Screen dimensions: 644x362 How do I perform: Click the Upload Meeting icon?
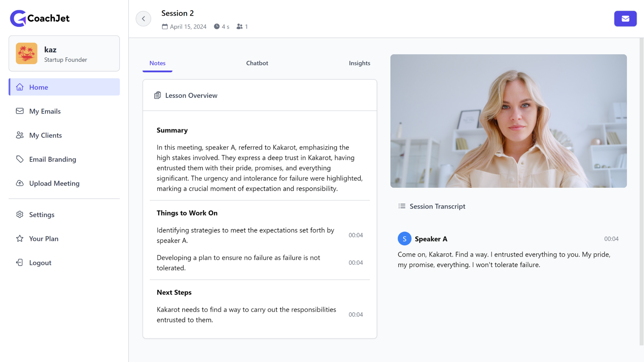pyautogui.click(x=19, y=183)
